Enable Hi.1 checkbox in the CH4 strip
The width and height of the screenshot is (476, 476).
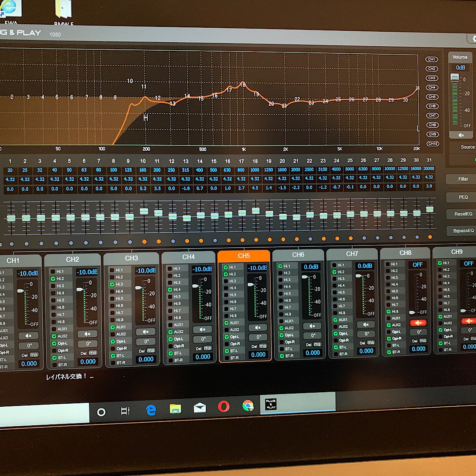(x=170, y=268)
